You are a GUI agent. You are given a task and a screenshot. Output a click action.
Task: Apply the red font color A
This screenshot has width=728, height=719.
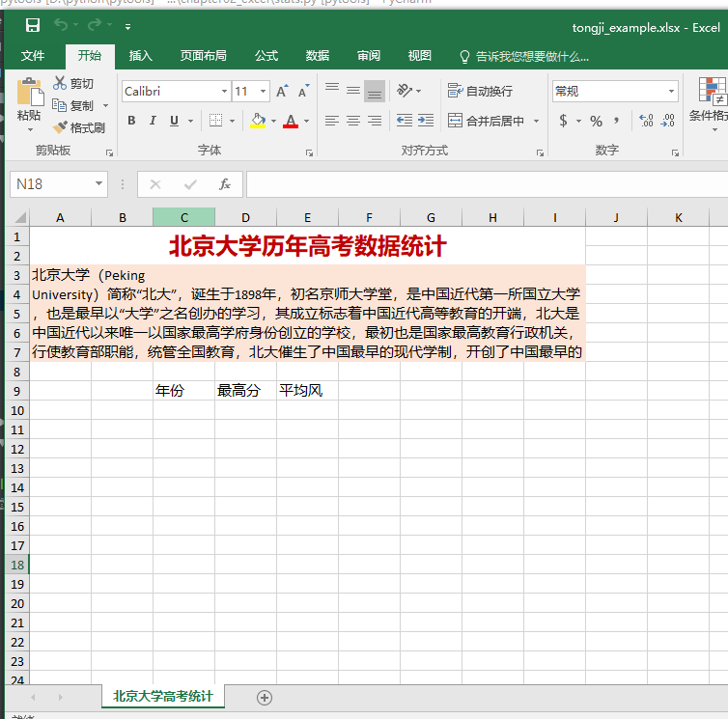(291, 121)
